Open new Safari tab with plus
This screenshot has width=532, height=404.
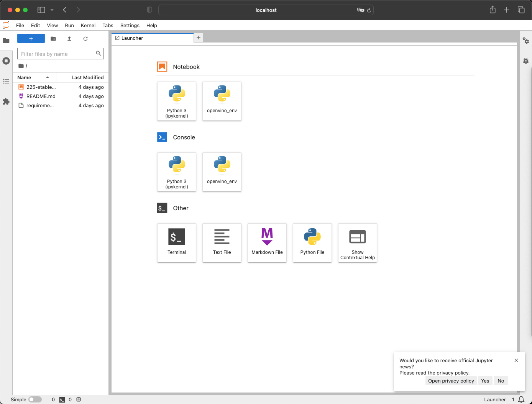coord(507,10)
